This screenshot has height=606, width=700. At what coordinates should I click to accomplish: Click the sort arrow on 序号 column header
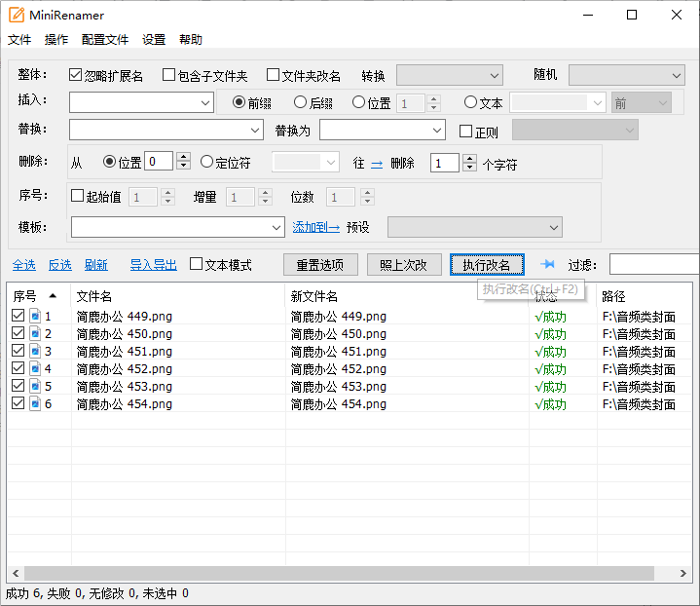[53, 295]
